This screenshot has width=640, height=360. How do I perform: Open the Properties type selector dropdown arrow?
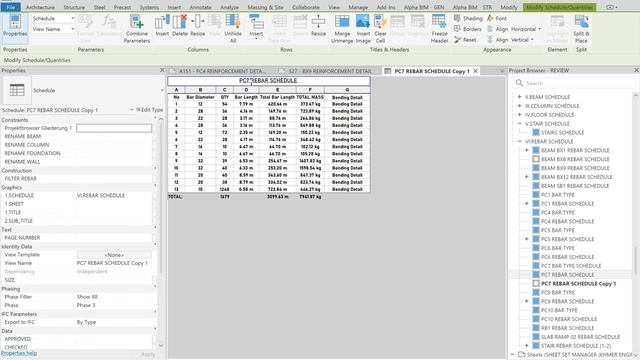(x=162, y=90)
